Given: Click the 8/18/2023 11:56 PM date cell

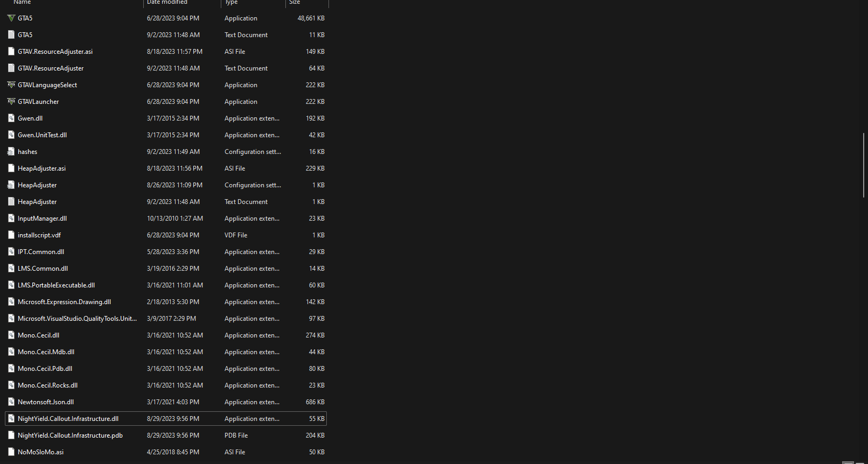Looking at the screenshot, I should click(x=175, y=168).
